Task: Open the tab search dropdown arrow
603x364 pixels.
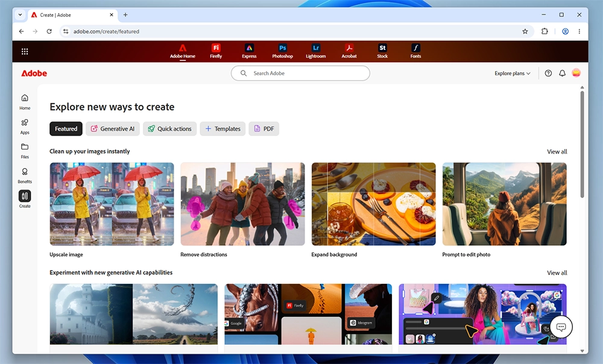Action: pyautogui.click(x=20, y=15)
